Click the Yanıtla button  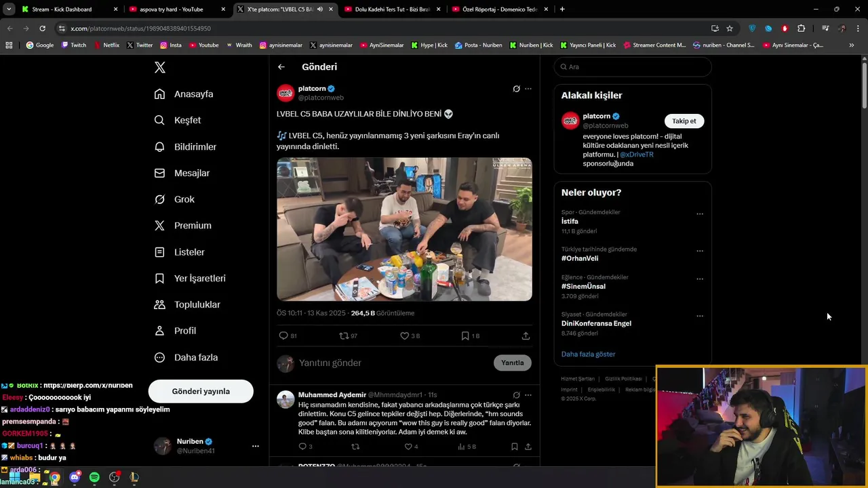[x=513, y=363]
